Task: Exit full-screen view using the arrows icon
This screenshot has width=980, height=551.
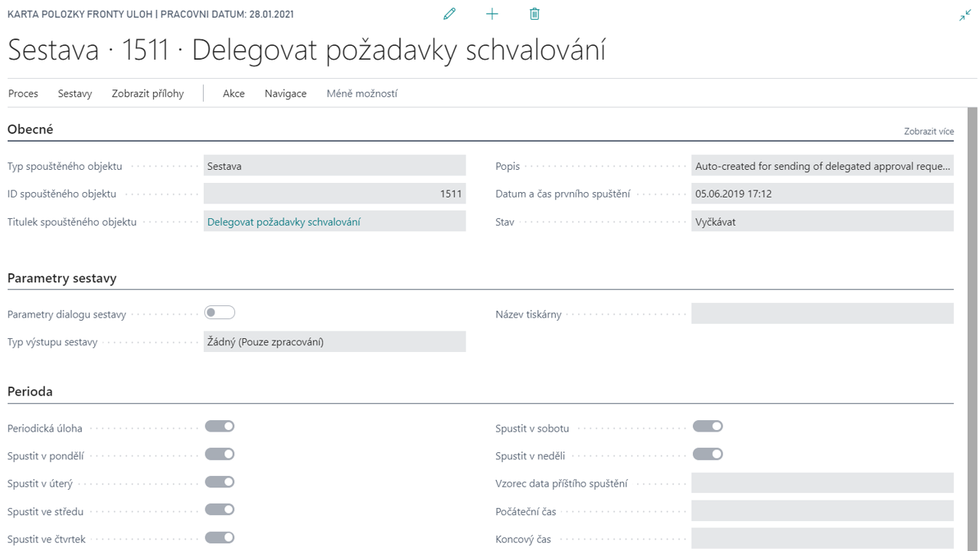Action: [965, 14]
